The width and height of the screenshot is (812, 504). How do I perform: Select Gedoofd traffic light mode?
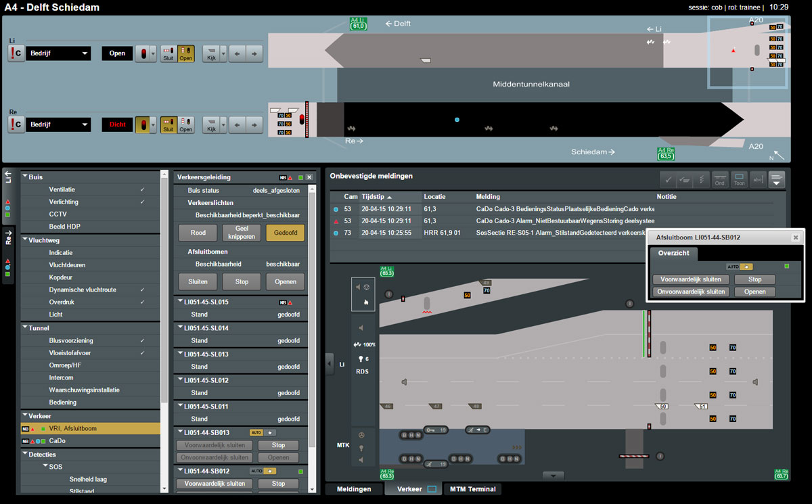coord(285,233)
